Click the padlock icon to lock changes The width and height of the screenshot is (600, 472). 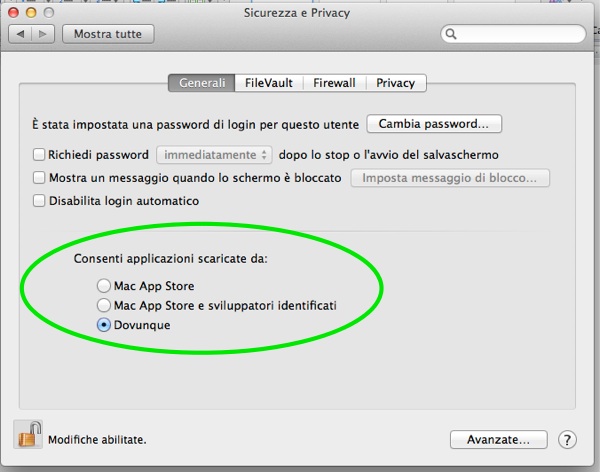click(x=28, y=435)
